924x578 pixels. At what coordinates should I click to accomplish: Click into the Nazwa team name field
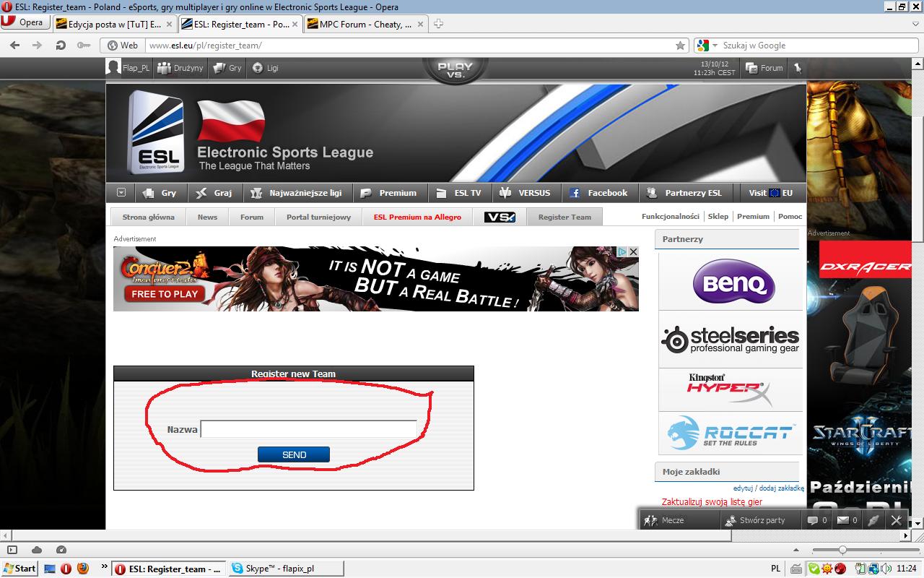coord(308,429)
